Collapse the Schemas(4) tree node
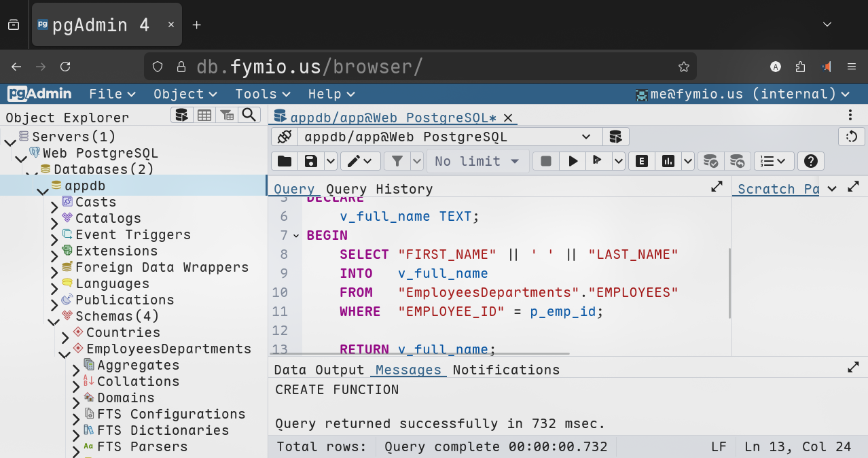Viewport: 868px width, 458px height. click(54, 320)
